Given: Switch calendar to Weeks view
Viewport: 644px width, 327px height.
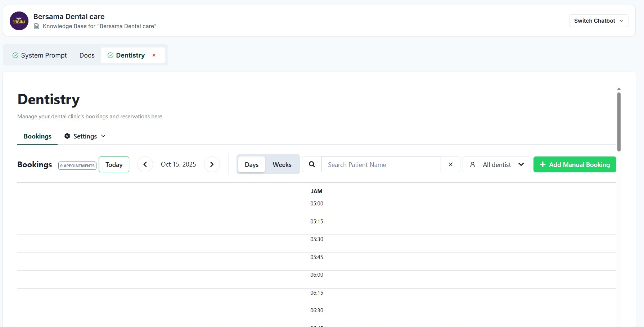Looking at the screenshot, I should (282, 164).
